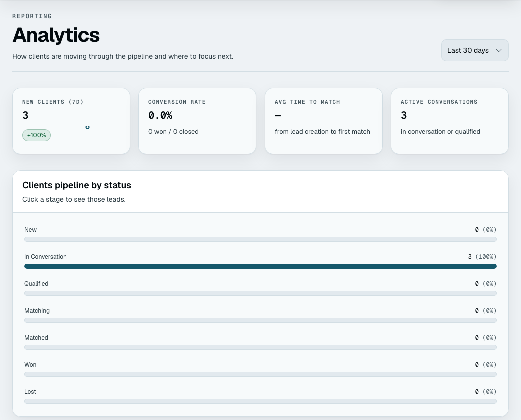The image size is (521, 420).
Task: Click the empty Matching stage bar
Action: point(260,320)
